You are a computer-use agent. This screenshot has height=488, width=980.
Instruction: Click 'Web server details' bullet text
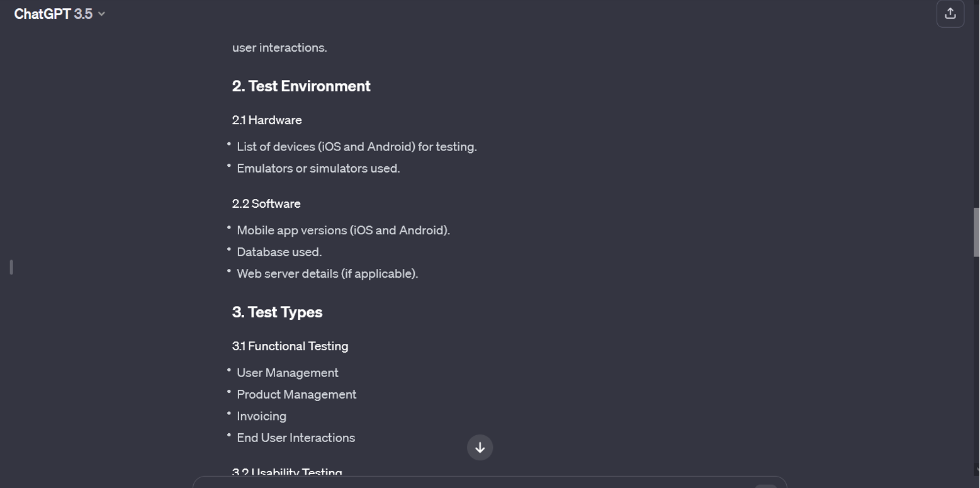tap(327, 273)
